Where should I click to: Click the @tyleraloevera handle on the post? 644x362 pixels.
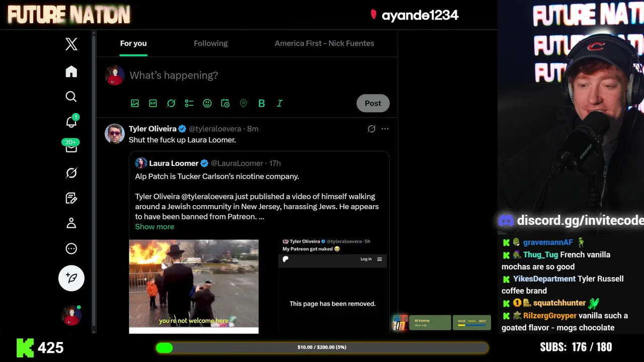pyautogui.click(x=215, y=129)
